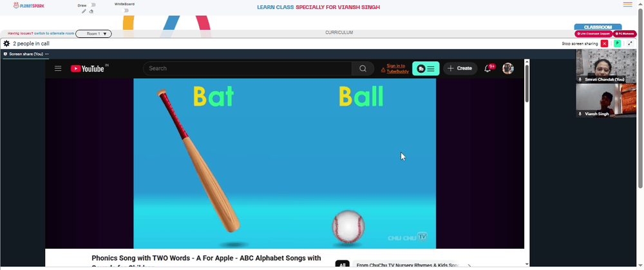Select the All filter chip
The height and width of the screenshot is (270, 644).
342,265
